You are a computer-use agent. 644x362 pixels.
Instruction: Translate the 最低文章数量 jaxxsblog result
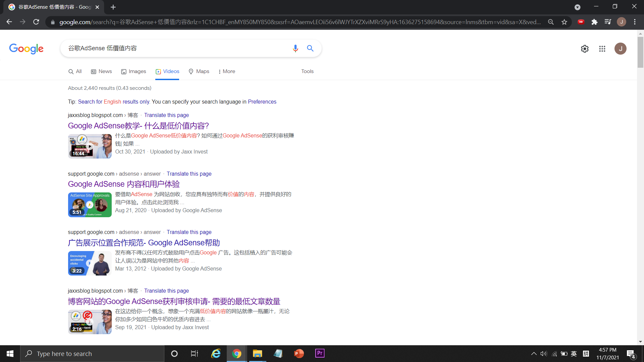[166, 291]
